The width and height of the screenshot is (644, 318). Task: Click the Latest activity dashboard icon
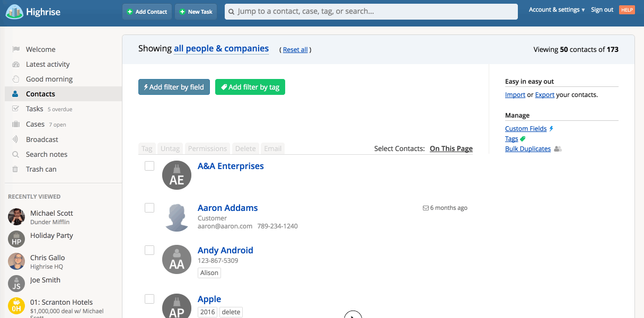click(x=16, y=64)
